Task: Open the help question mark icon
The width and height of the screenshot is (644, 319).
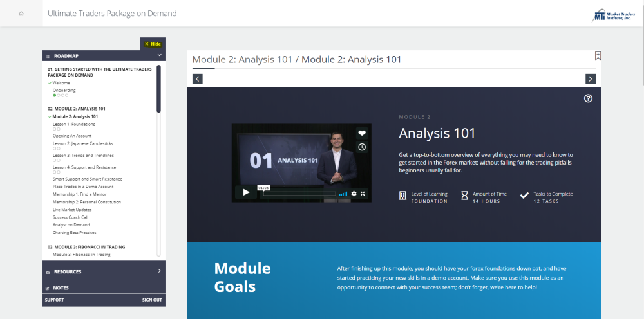Action: (x=588, y=98)
